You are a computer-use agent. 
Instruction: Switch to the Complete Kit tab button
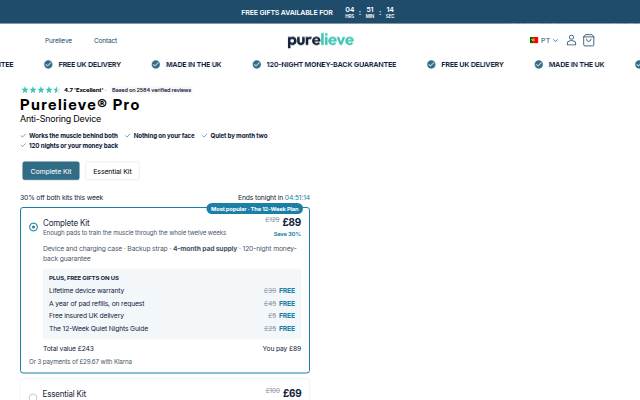coord(51,171)
